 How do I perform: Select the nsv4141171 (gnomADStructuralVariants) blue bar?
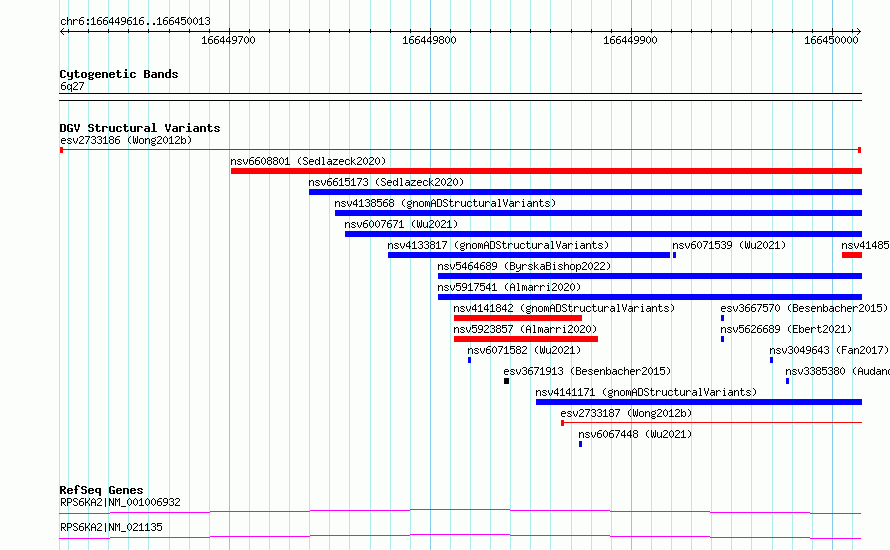point(699,402)
